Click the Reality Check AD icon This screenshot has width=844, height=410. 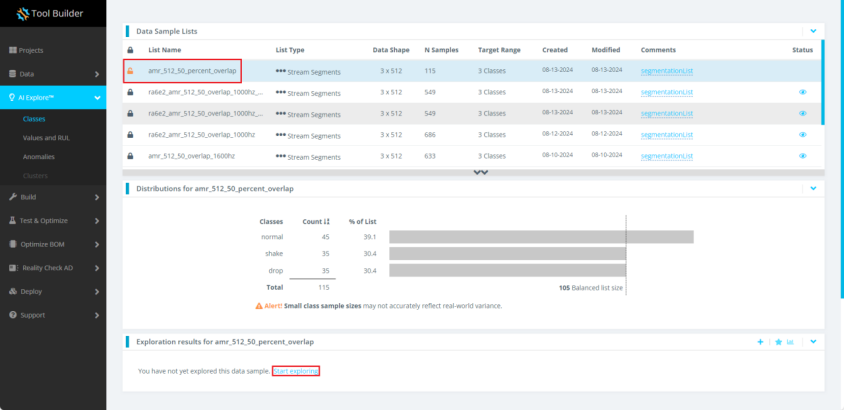(13, 267)
